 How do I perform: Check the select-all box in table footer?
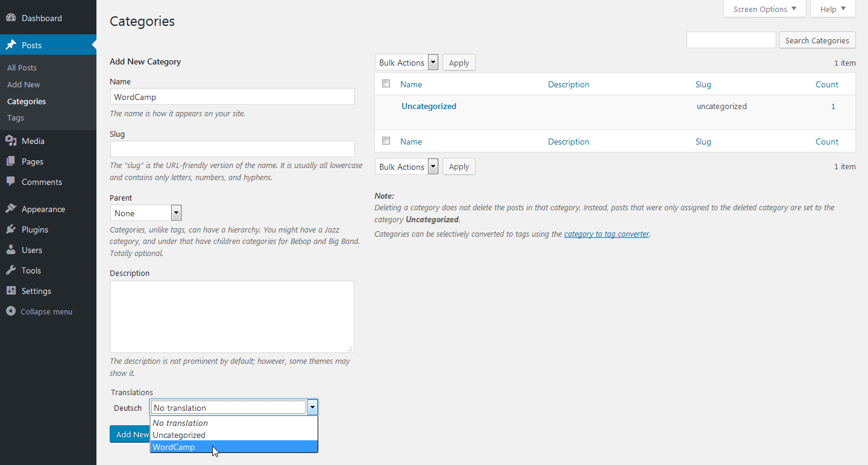386,141
